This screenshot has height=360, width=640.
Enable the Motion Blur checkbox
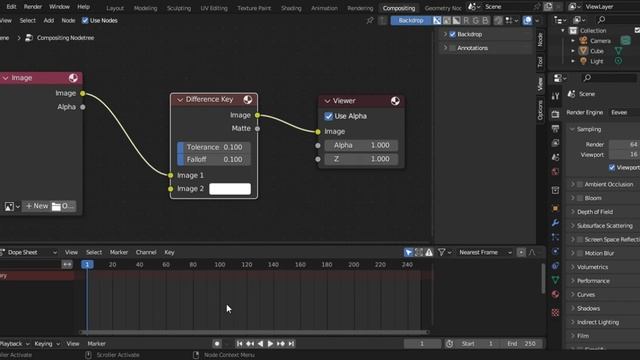click(x=580, y=253)
